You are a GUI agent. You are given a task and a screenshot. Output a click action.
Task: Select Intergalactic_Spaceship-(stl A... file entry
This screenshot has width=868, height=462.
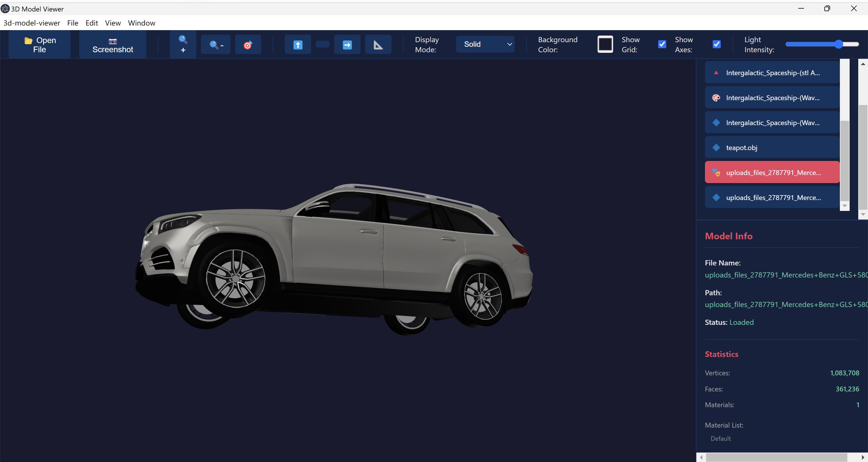click(x=772, y=72)
